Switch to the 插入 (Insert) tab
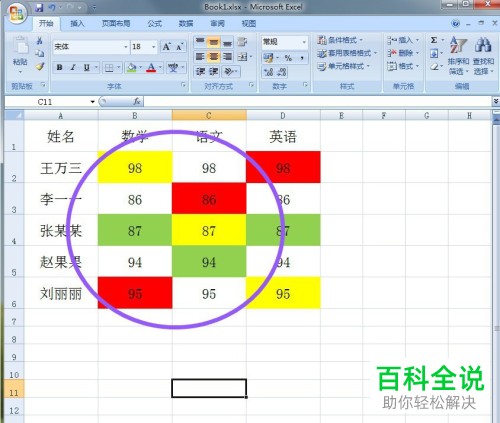The height and width of the screenshot is (423, 500). point(77,23)
